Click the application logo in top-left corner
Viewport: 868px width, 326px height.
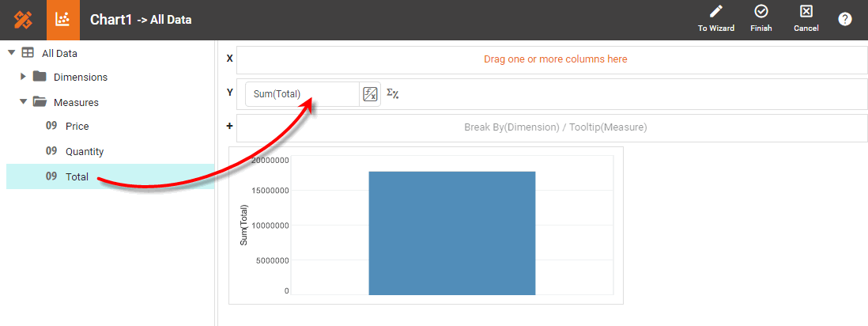23,20
